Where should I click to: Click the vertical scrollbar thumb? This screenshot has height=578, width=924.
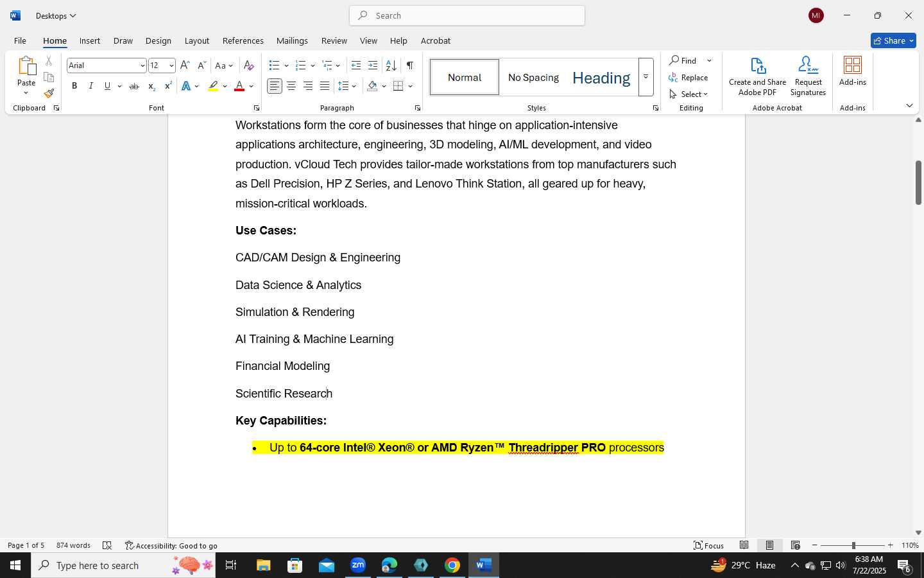point(918,182)
